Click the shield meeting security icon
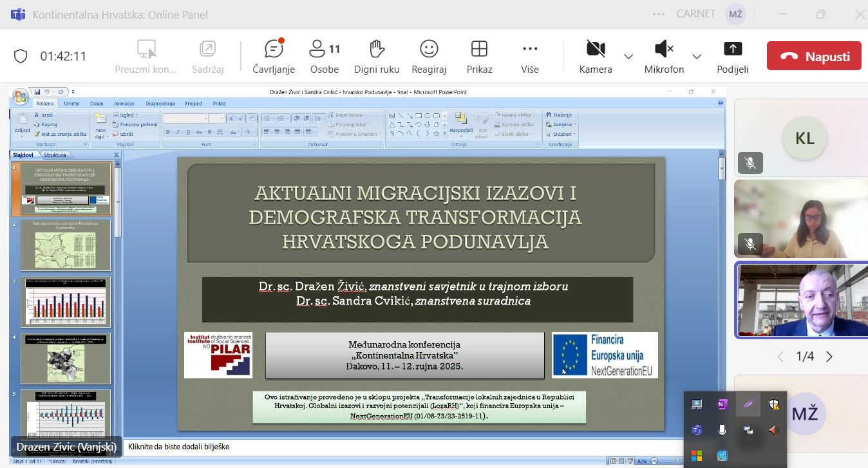868x468 pixels. tap(21, 56)
